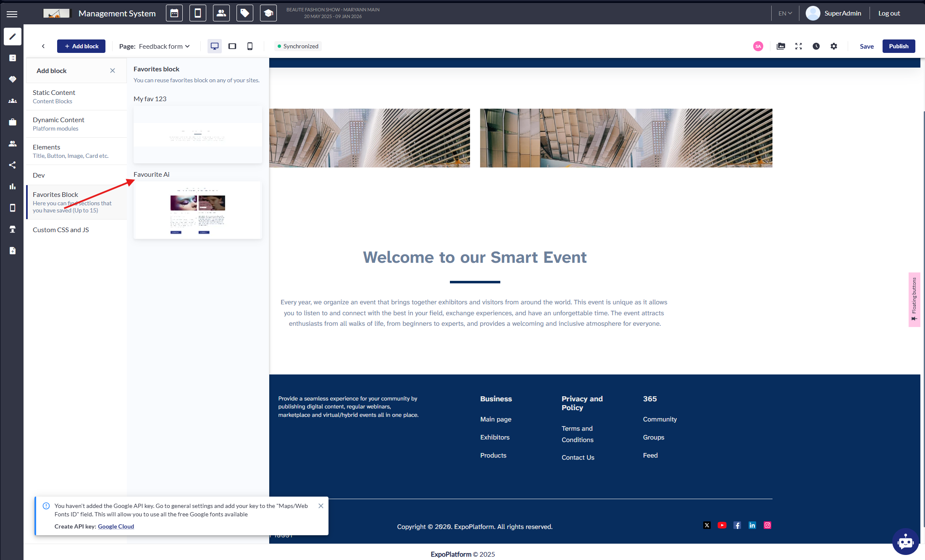
Task: Expand the Feedback form page dropdown
Action: (x=164, y=46)
